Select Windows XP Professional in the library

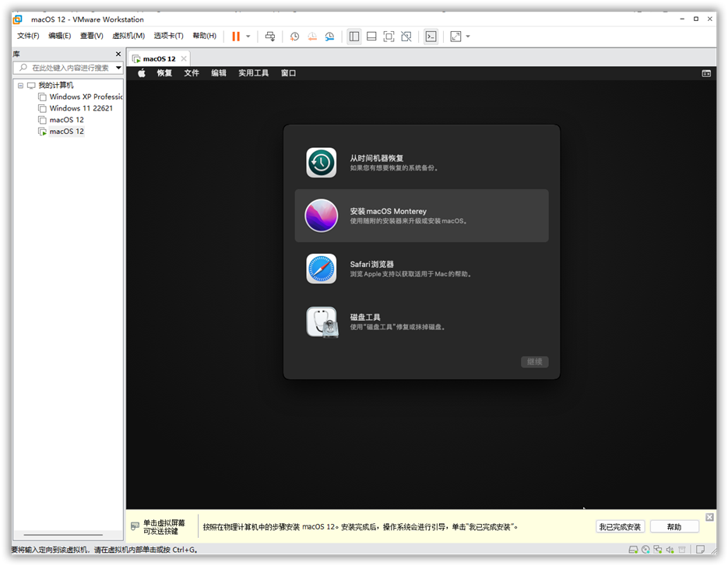click(x=86, y=97)
